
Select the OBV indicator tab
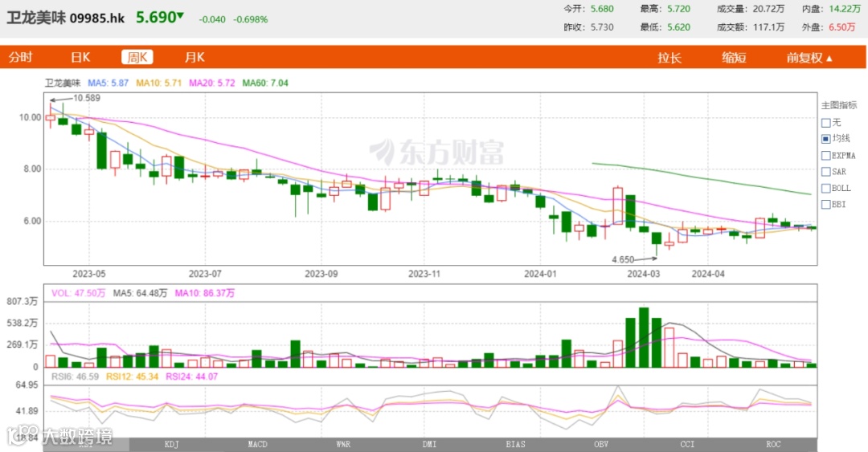601,445
